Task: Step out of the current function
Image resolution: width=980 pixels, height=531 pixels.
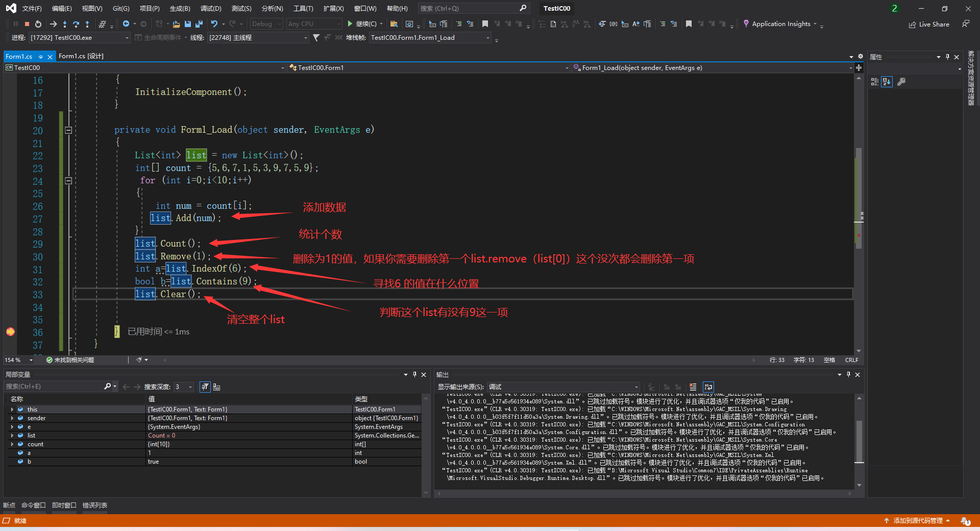Action: click(87, 24)
